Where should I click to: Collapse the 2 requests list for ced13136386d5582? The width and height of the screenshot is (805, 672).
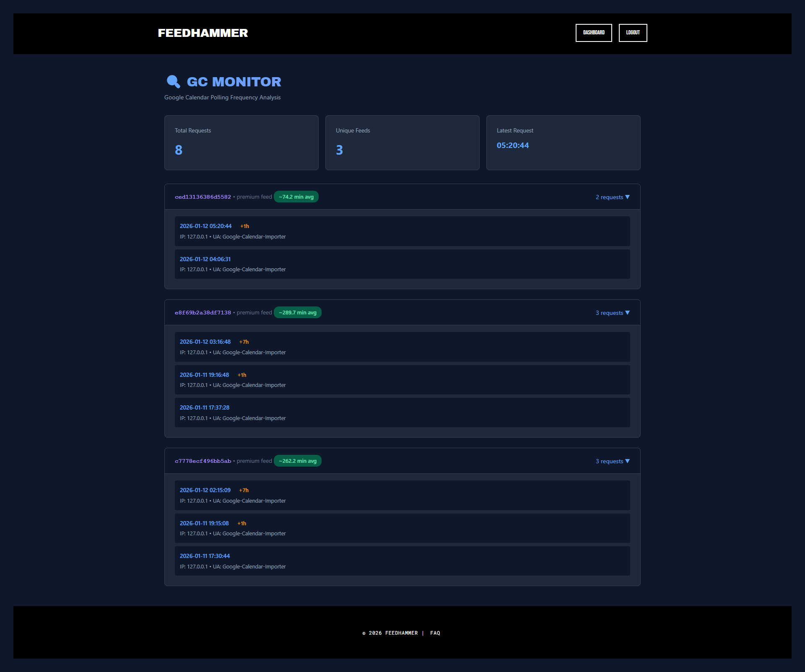(612, 197)
